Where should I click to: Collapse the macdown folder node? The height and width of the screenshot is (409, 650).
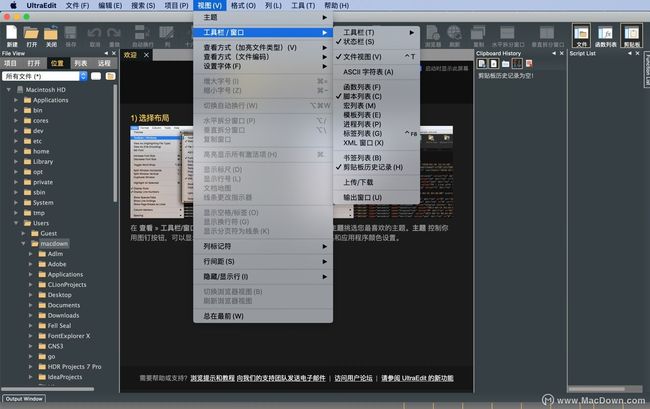(x=24, y=244)
